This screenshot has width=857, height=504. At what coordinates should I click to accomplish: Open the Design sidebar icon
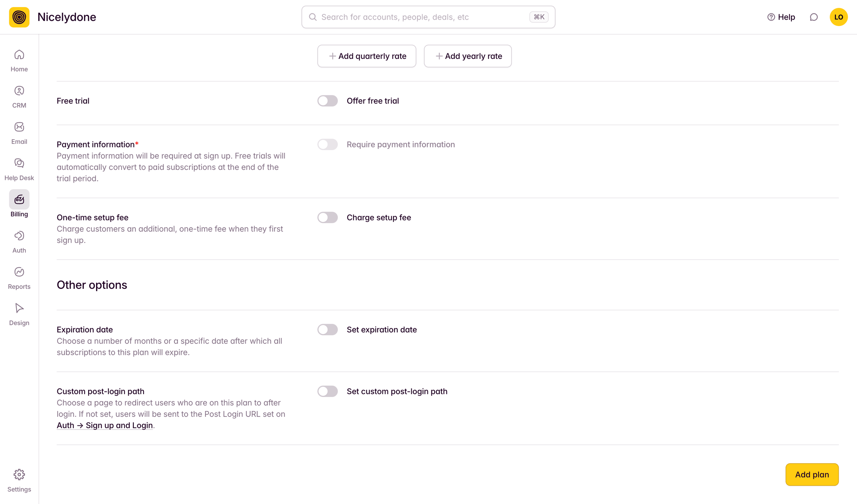click(x=19, y=315)
